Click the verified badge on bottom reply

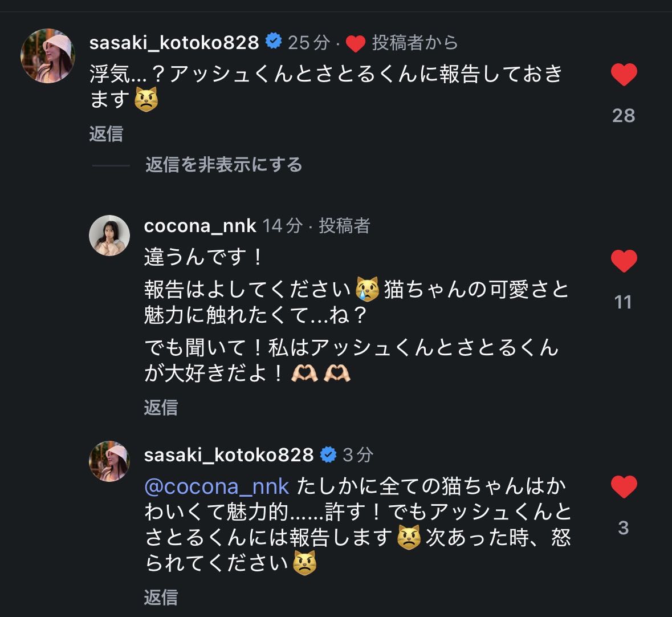pos(328,454)
